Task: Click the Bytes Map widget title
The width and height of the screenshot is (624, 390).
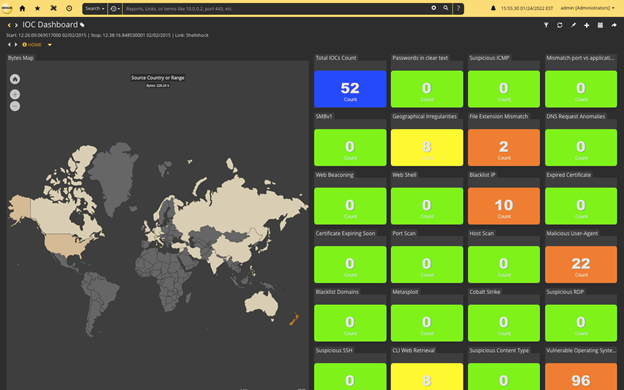Action: click(21, 58)
